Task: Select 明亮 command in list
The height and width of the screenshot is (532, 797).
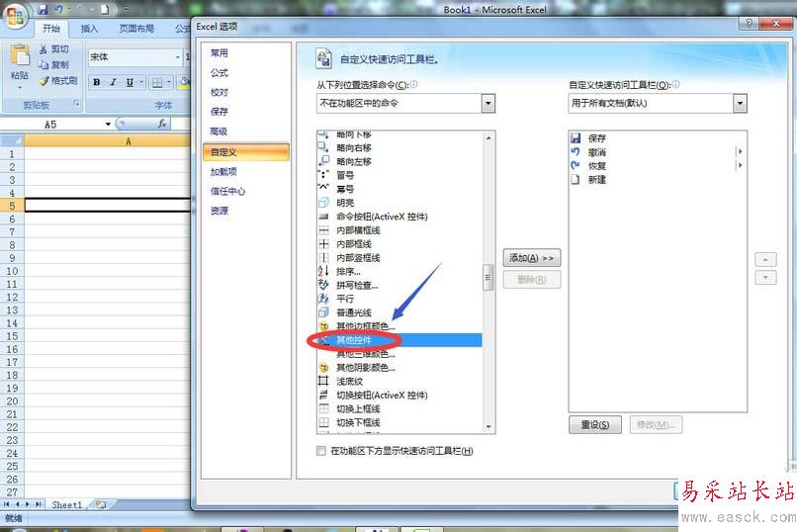Action: tap(399, 203)
